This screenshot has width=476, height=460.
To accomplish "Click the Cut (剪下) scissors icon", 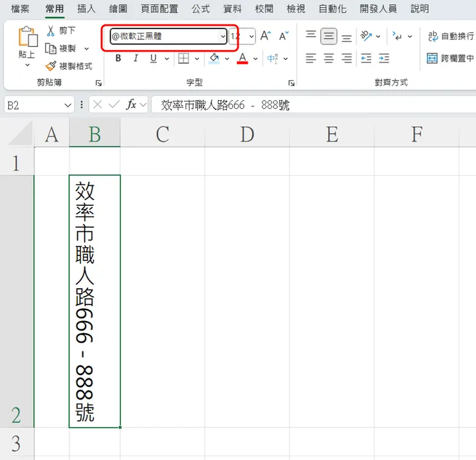I will tap(50, 31).
